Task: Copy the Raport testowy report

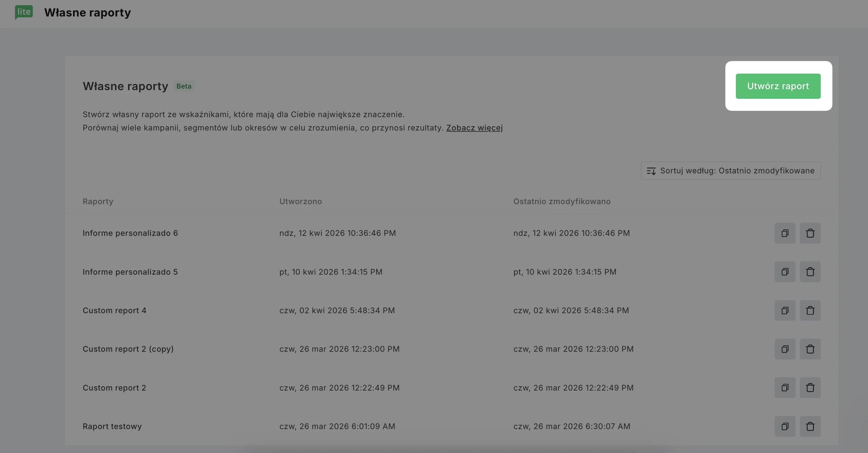Action: 785,426
